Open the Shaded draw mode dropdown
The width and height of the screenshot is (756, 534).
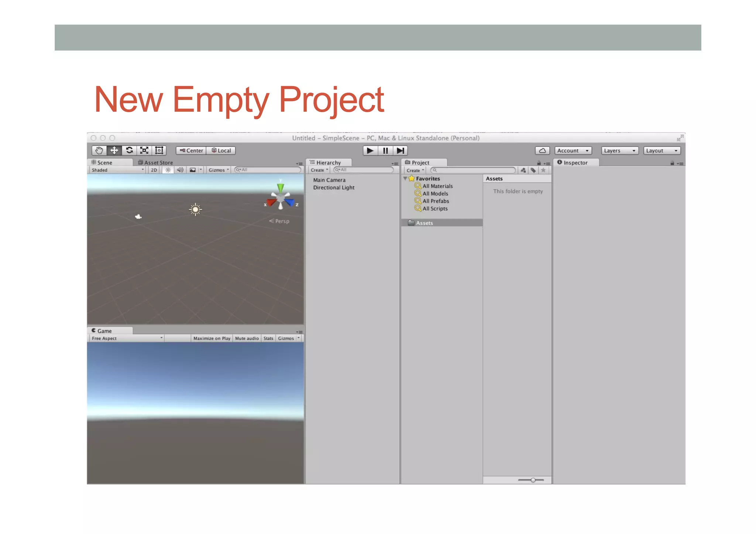point(117,170)
